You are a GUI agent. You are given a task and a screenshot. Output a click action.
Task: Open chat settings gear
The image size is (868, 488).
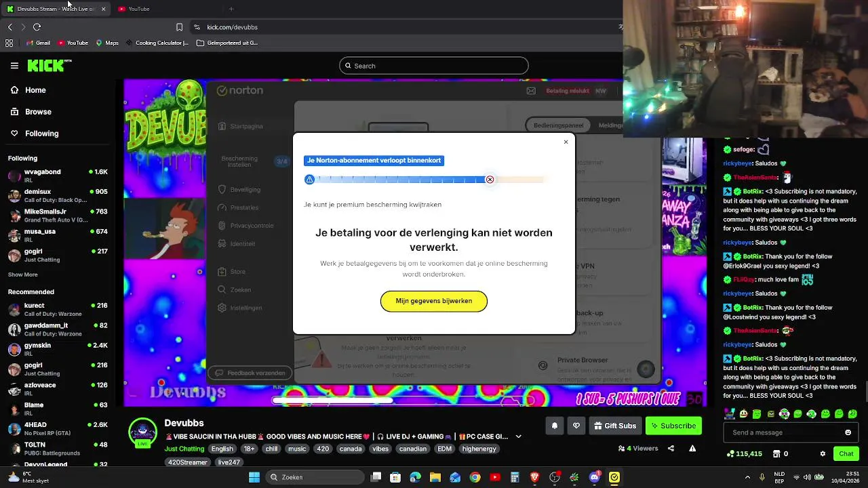pyautogui.click(x=823, y=453)
